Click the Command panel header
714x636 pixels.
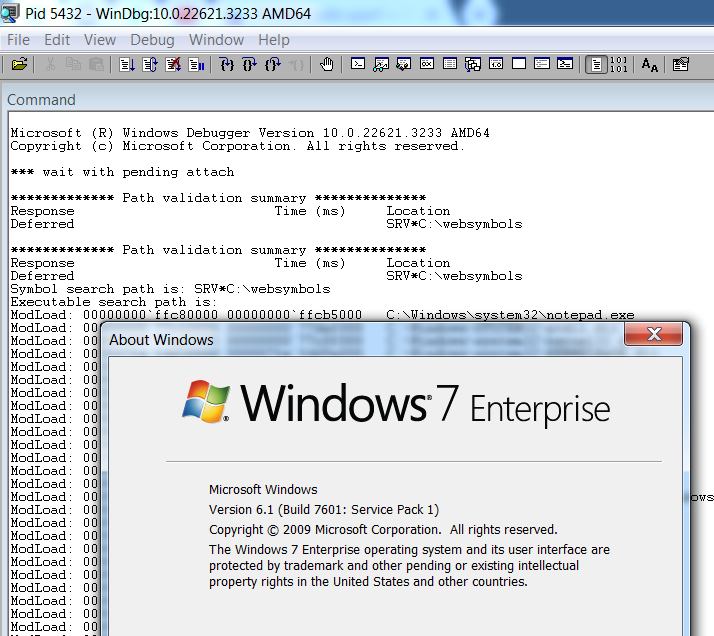point(41,100)
